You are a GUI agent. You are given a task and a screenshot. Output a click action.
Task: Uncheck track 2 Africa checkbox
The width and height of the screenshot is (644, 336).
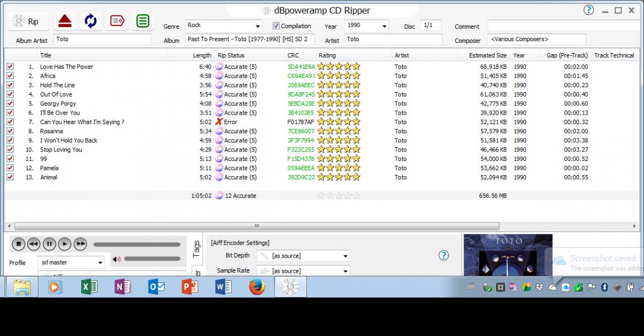[x=10, y=76]
